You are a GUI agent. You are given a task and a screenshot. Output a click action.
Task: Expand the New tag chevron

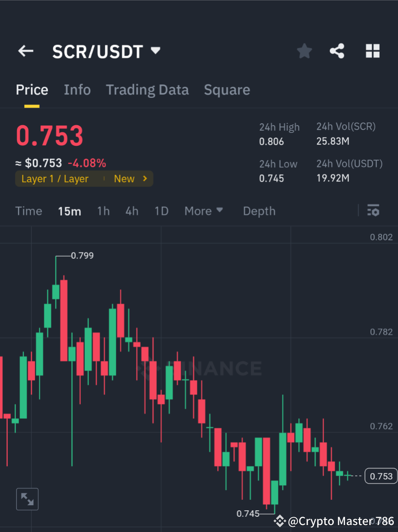click(144, 179)
